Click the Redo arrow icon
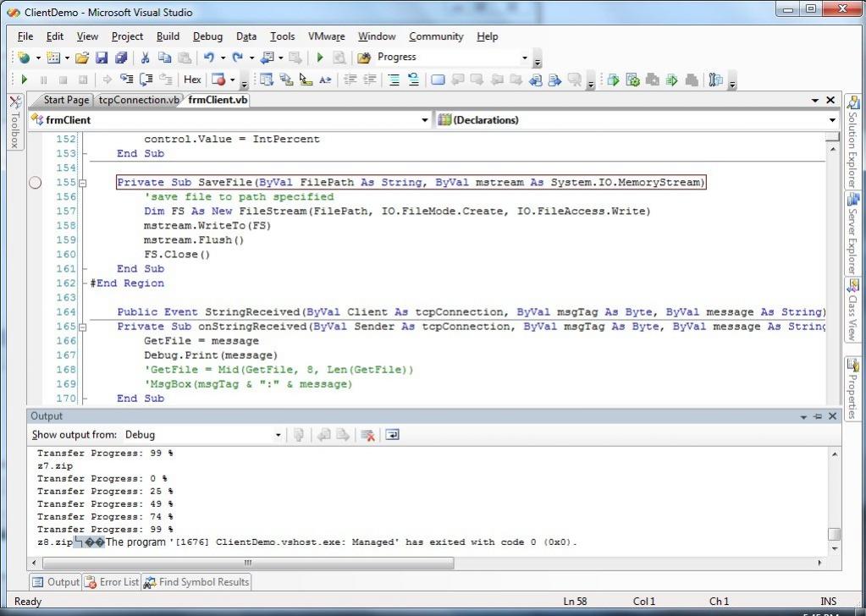866x616 pixels. click(x=238, y=58)
